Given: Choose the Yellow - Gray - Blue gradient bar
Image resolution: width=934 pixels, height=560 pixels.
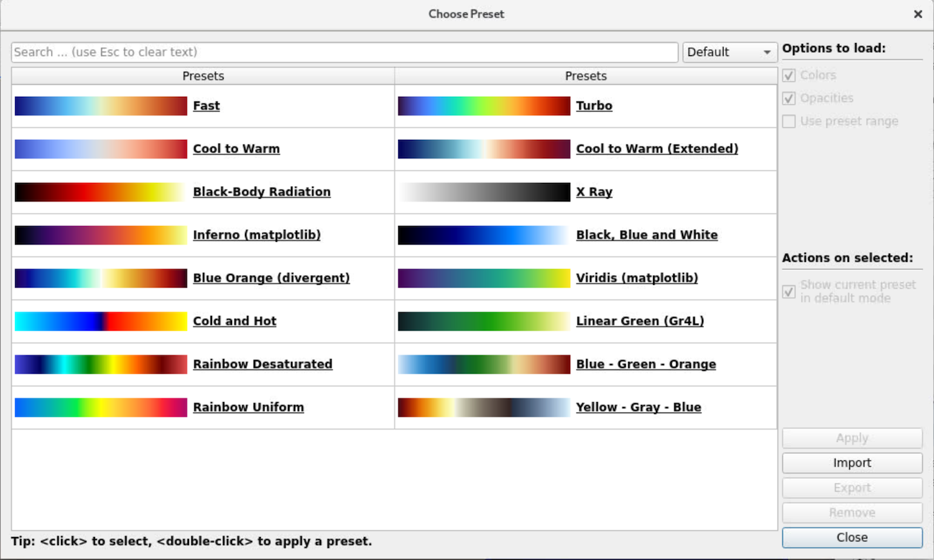Looking at the screenshot, I should point(484,407).
